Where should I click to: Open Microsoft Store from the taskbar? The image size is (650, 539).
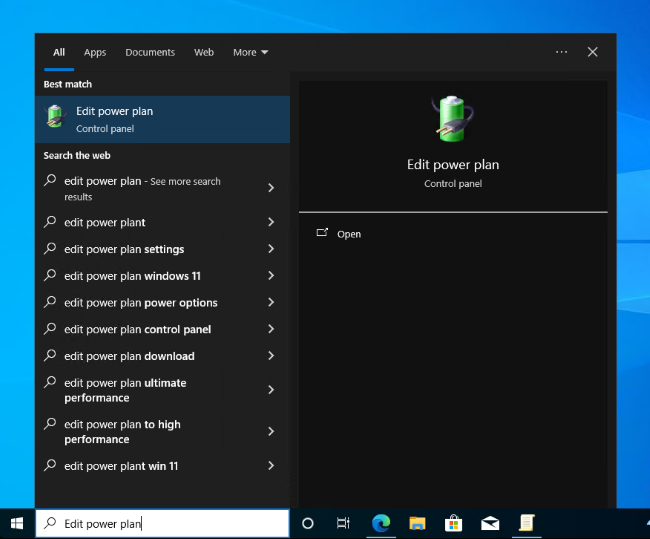(453, 523)
